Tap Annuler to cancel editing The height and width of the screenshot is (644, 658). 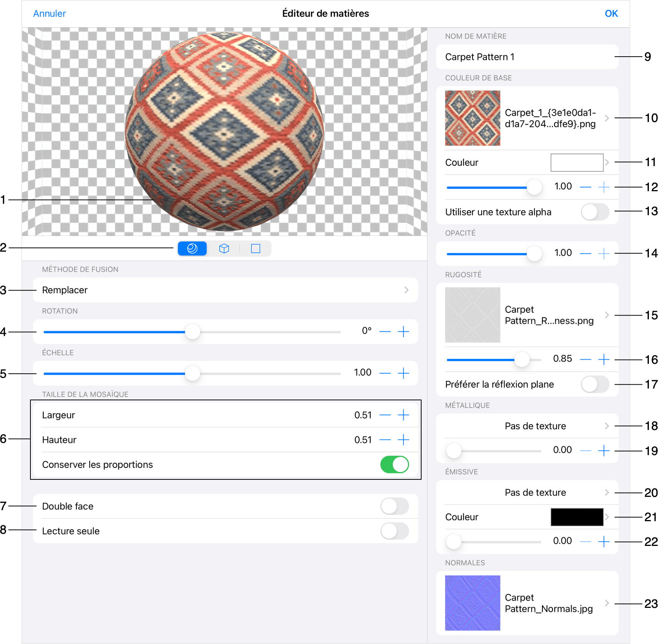49,14
